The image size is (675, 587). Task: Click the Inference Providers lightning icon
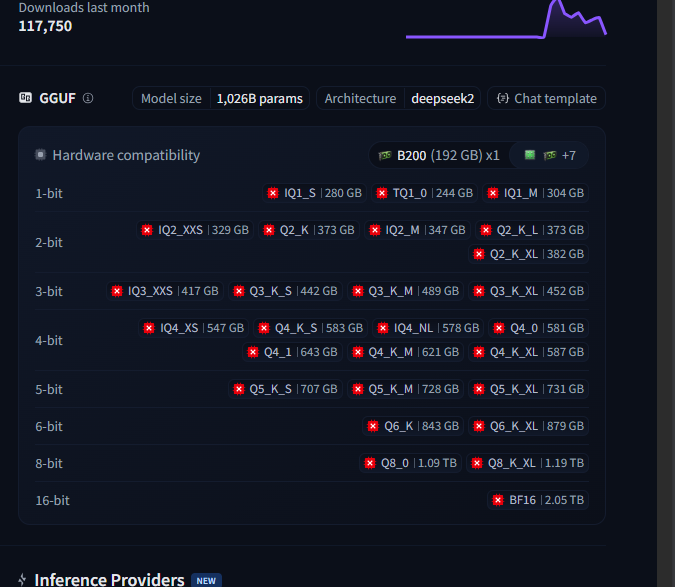22,580
